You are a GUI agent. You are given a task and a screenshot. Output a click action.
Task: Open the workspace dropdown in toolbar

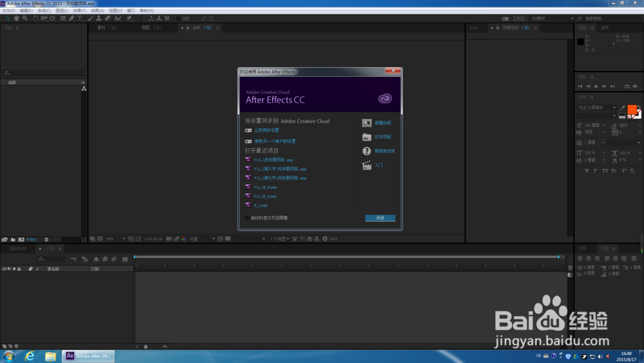click(x=552, y=19)
